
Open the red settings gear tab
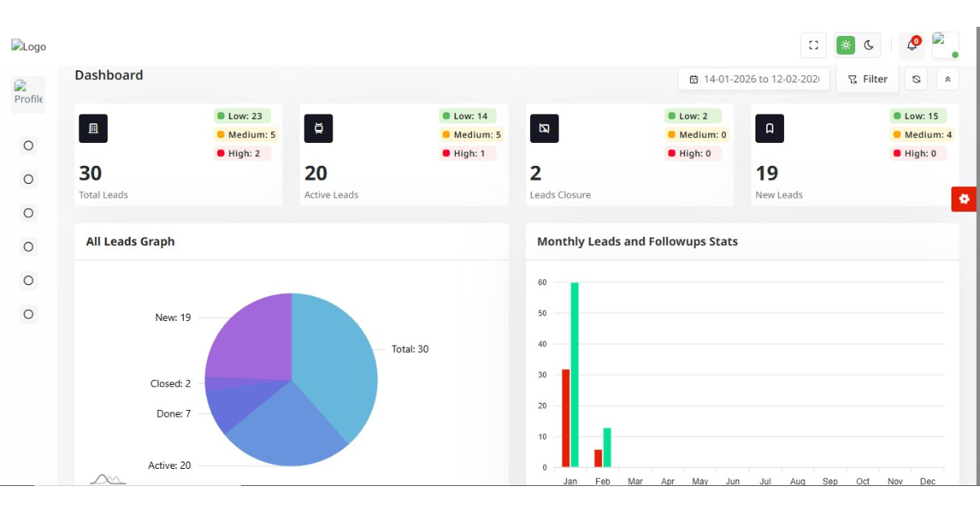coord(964,199)
